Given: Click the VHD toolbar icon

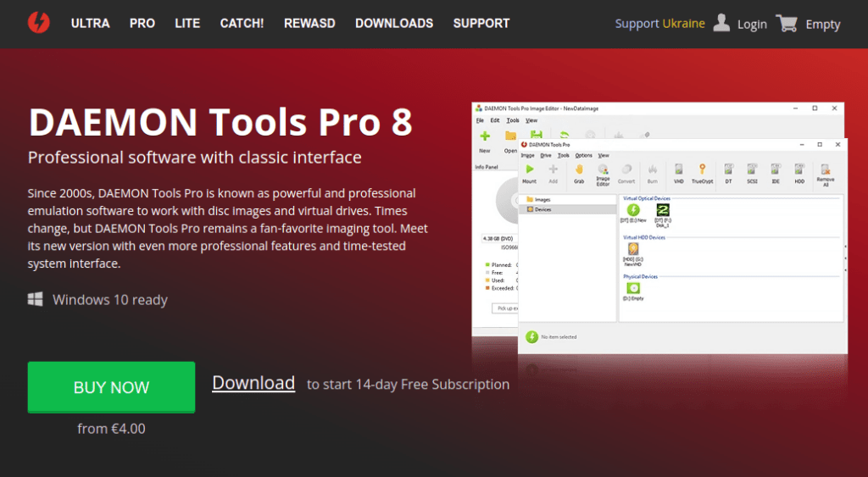Looking at the screenshot, I should coord(679,169).
